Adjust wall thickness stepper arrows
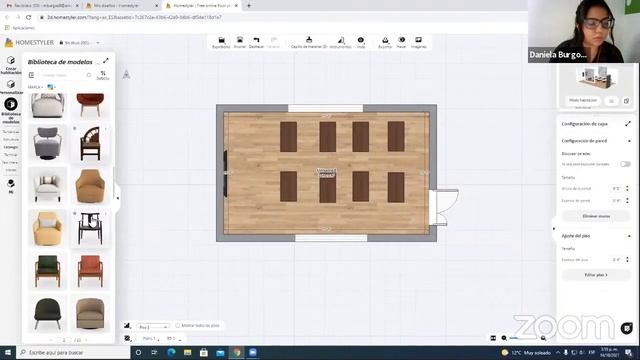Screen dimensions: 640x360 627,201
